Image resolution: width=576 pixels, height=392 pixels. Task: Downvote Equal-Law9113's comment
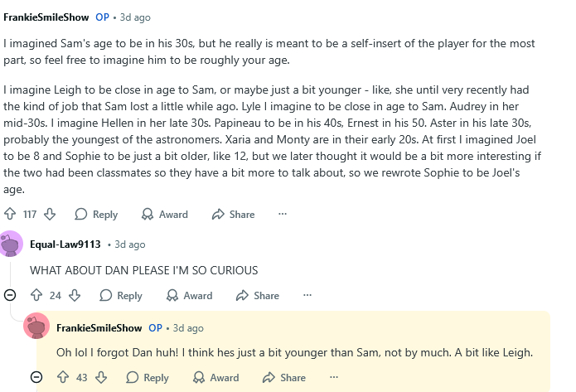coord(75,295)
